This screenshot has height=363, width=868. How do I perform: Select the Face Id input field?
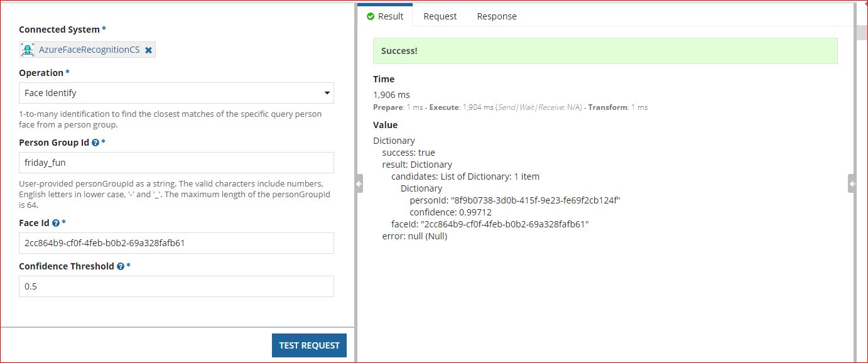[176, 243]
